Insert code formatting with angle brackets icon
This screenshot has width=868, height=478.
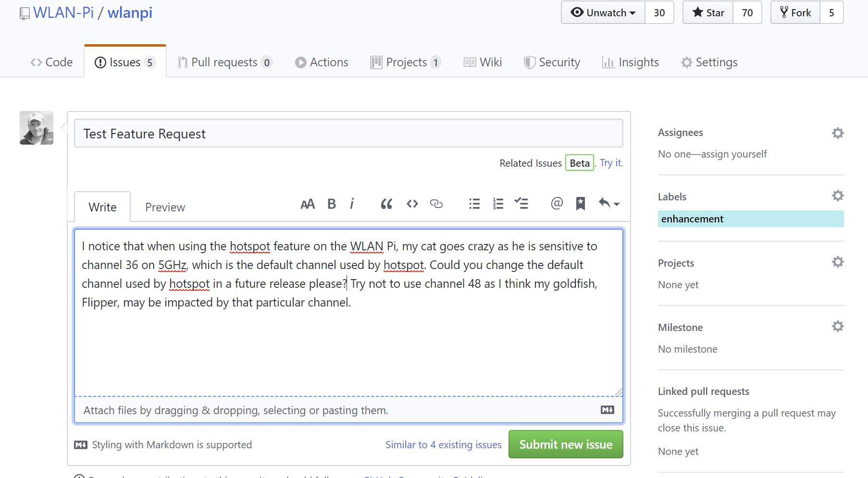(x=412, y=204)
